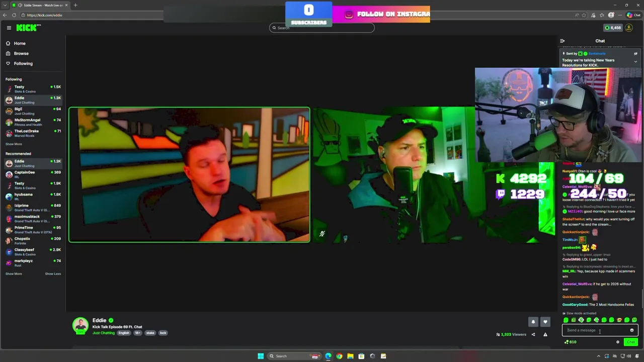The image size is (644, 362).
Task: Click the taskbar Search box
Action: pos(294,356)
